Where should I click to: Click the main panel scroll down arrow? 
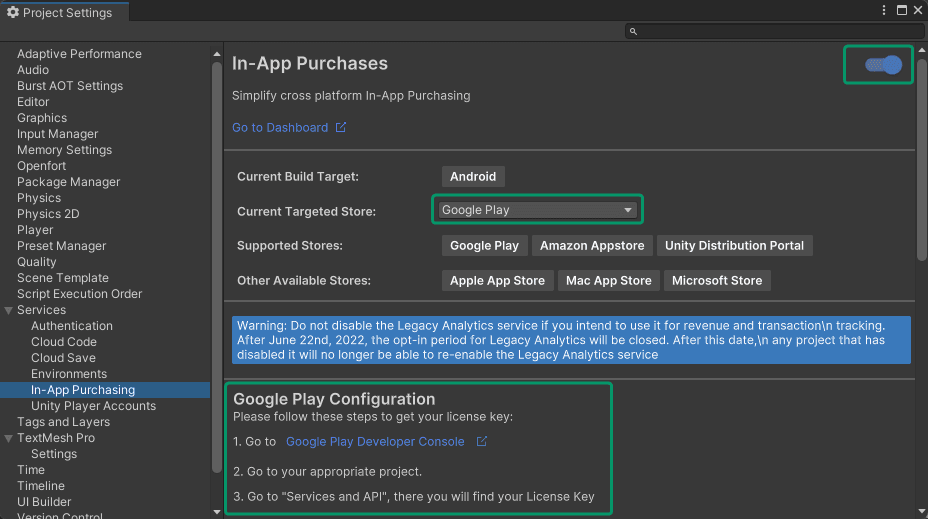tap(921, 511)
